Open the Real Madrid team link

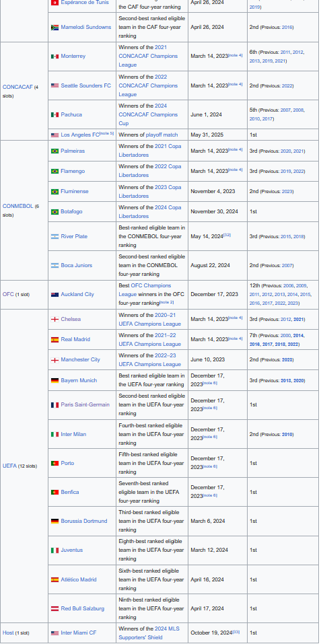pos(75,340)
